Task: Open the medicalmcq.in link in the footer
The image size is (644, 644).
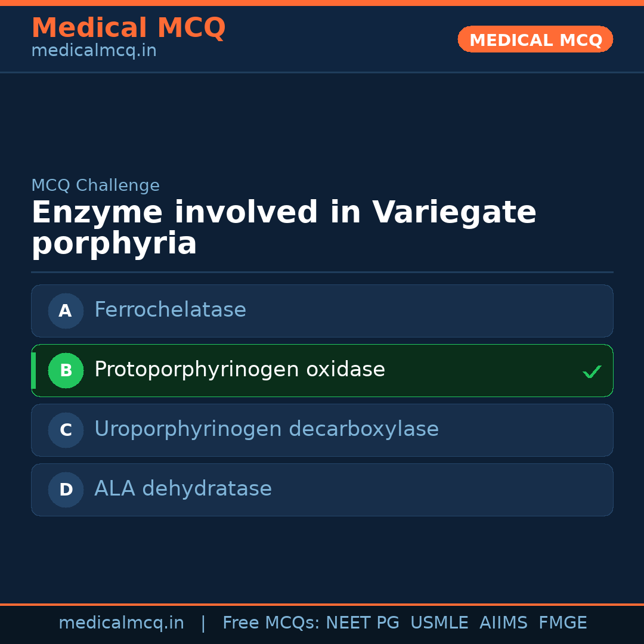Action: point(121,623)
